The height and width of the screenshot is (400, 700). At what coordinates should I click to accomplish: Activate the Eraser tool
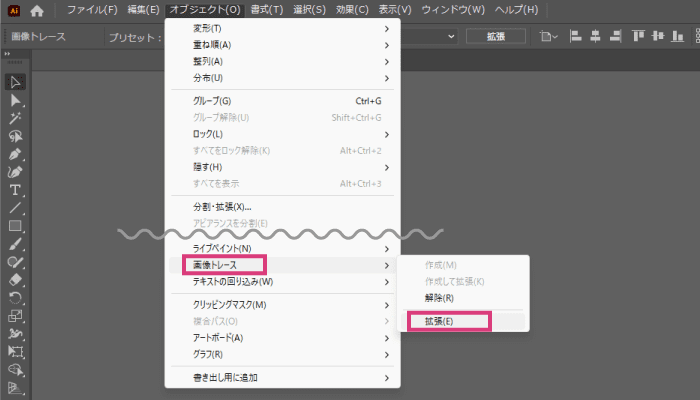pos(16,280)
